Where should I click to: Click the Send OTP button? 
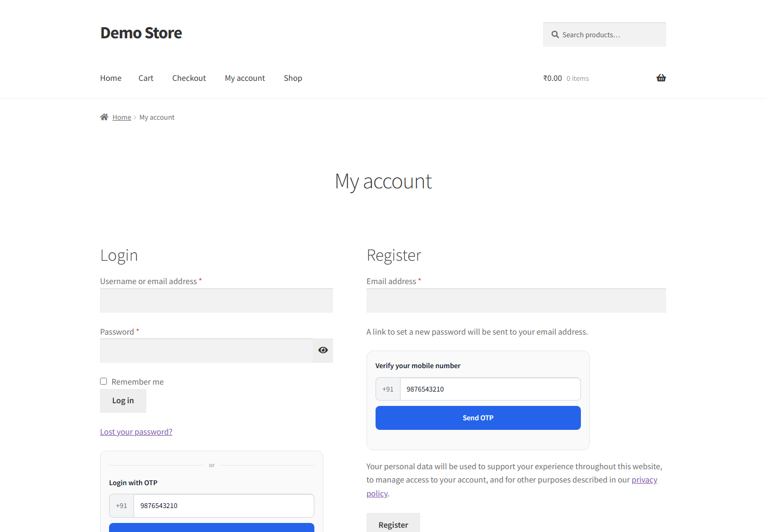(478, 418)
